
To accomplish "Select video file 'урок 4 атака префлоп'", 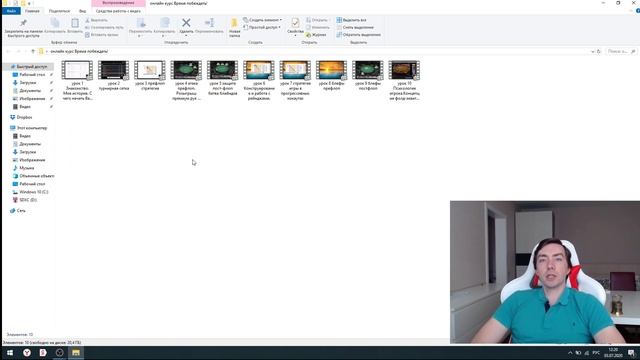I will click(186, 80).
